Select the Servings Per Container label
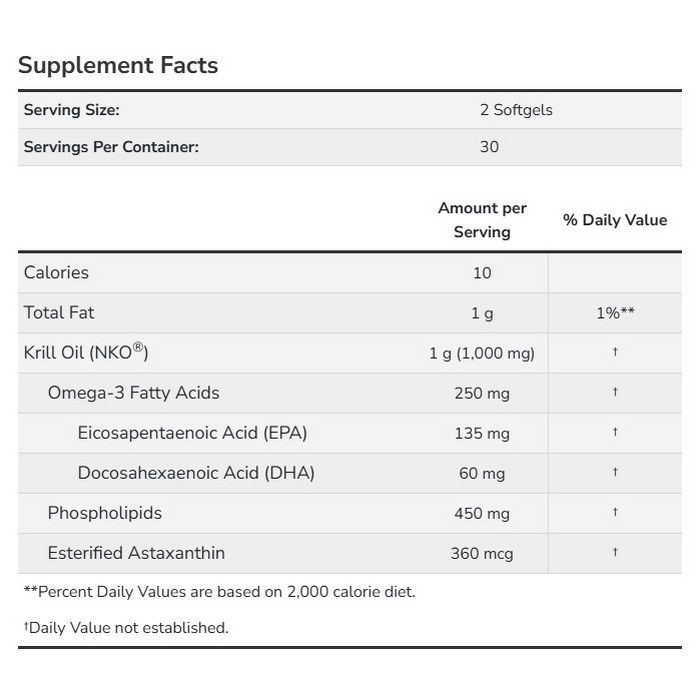The height and width of the screenshot is (700, 700). pos(111,147)
